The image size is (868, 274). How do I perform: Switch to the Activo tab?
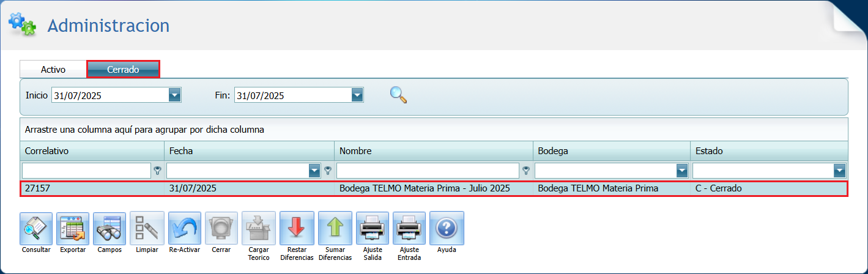point(53,69)
